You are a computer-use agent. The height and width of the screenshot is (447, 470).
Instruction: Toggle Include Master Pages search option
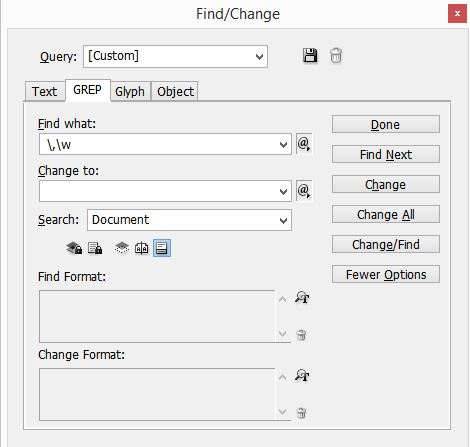142,248
